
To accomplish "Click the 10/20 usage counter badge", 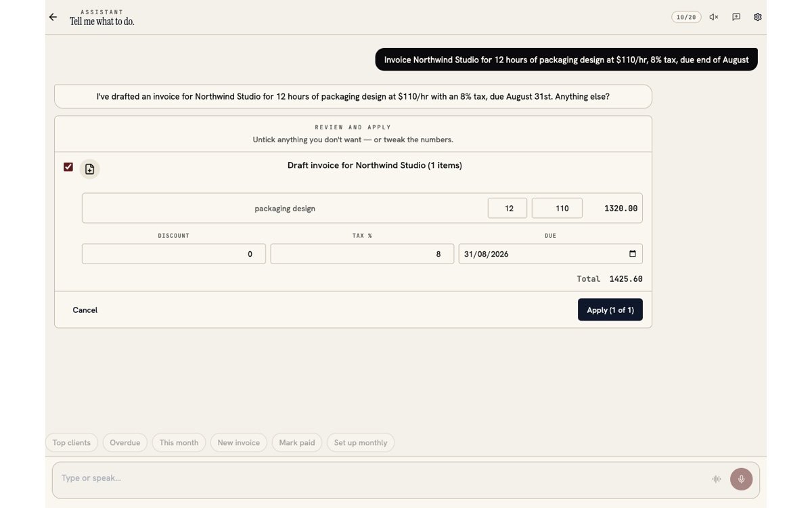I will [686, 17].
